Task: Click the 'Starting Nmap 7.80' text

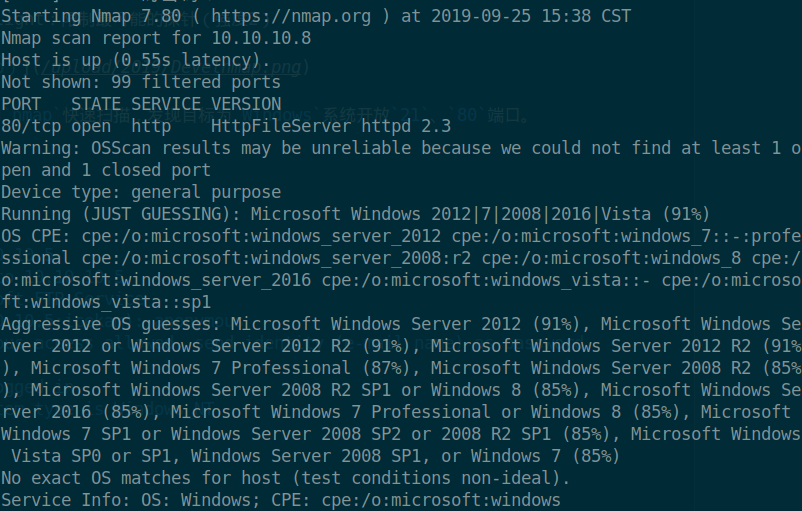Action: pos(85,16)
